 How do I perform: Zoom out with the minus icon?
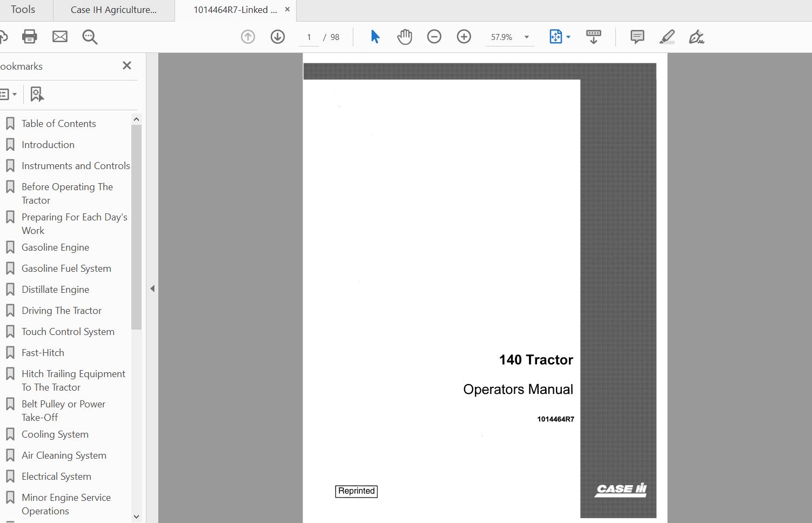click(x=434, y=37)
